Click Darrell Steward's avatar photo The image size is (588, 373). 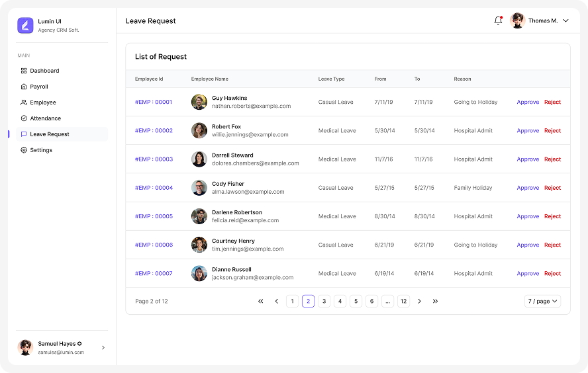199,159
